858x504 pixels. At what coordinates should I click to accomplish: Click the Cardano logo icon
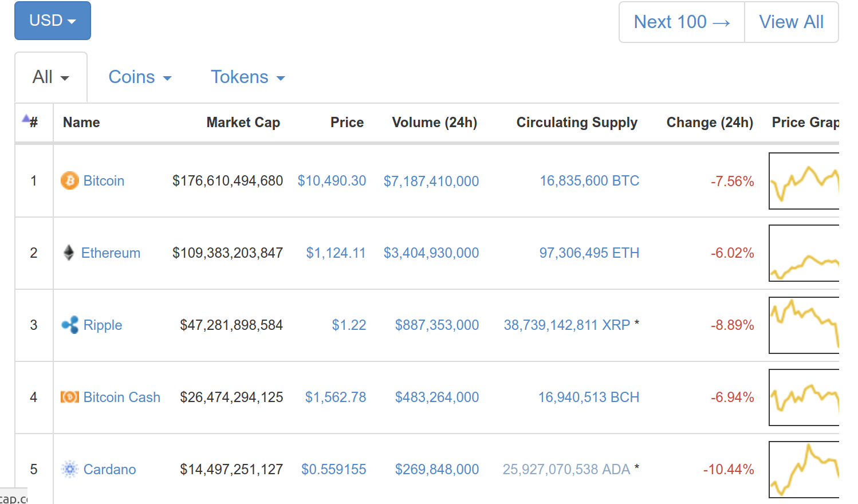(70, 469)
